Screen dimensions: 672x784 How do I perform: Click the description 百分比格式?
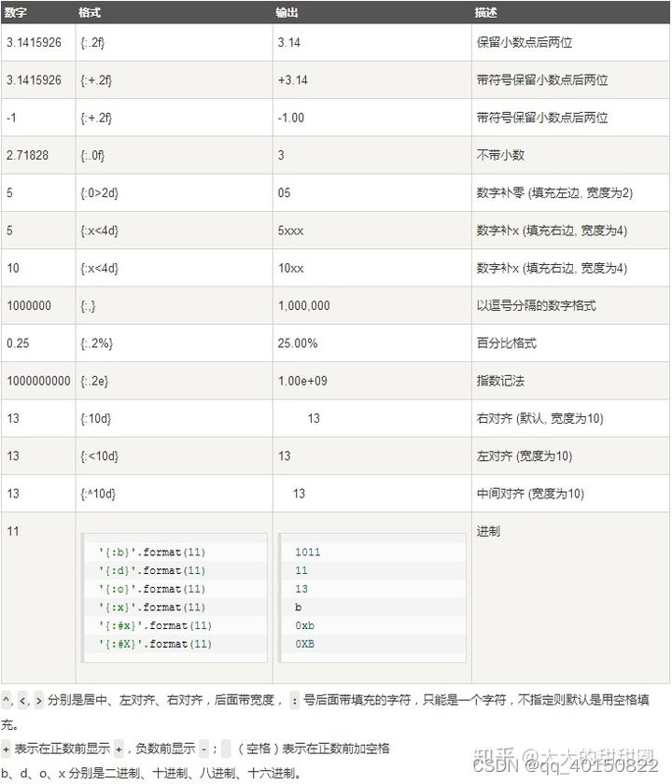[506, 343]
